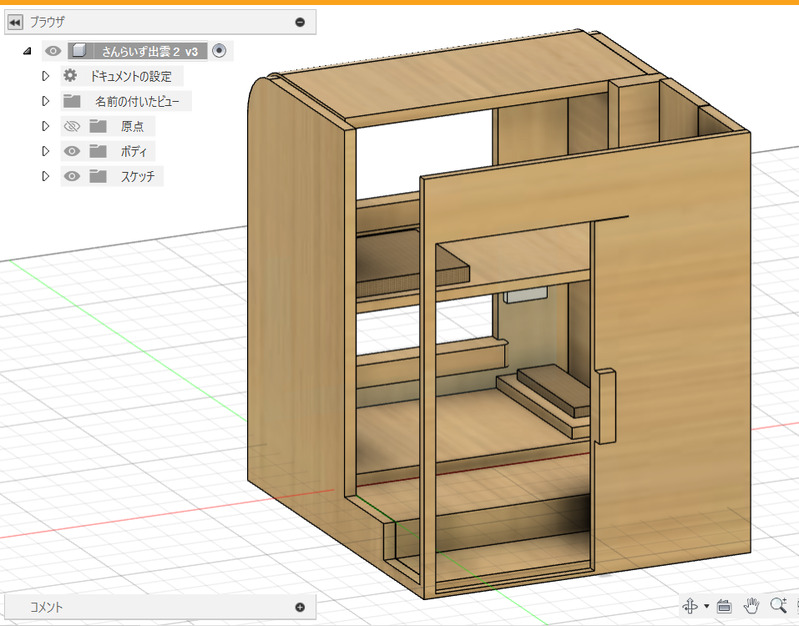799x626 pixels.
Task: Show the hidden 原点 folder
Action: [x=71, y=126]
